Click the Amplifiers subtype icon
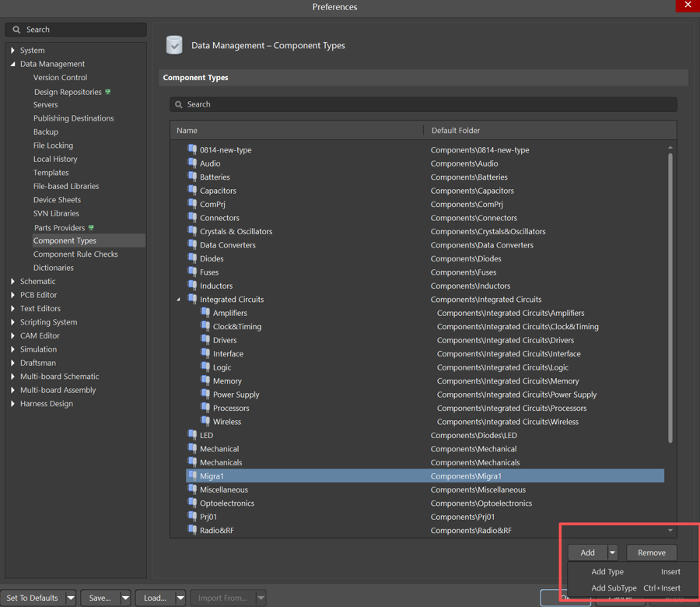Image resolution: width=700 pixels, height=607 pixels. point(205,313)
